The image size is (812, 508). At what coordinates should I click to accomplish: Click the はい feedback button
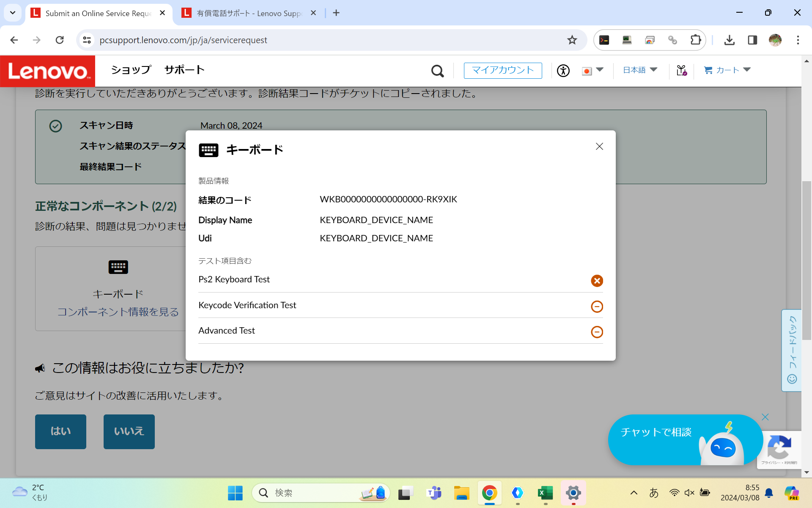click(60, 431)
